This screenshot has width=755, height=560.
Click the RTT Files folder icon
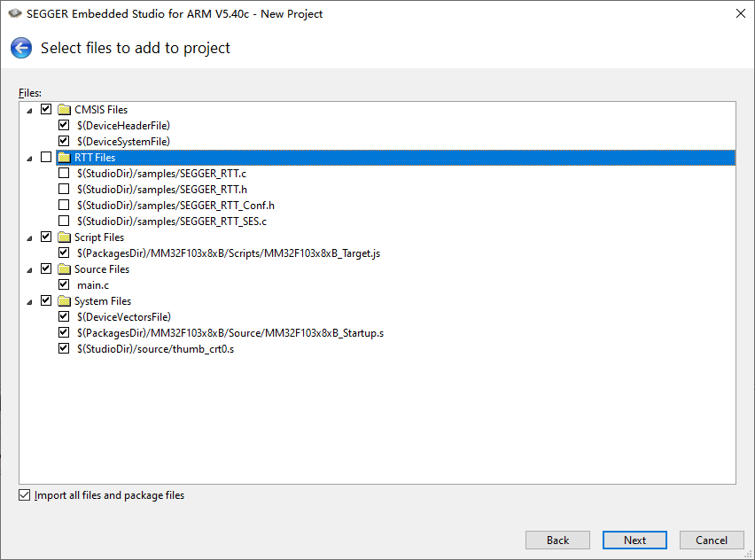64,158
